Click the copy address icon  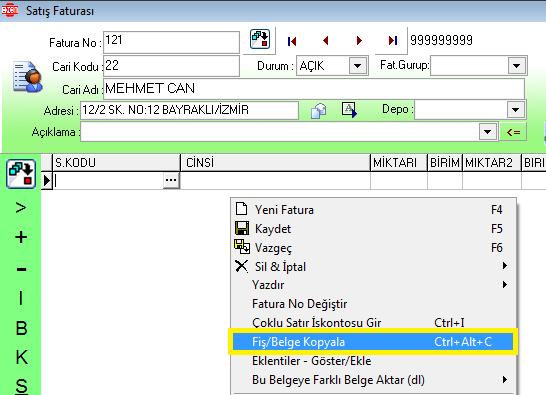(318, 111)
